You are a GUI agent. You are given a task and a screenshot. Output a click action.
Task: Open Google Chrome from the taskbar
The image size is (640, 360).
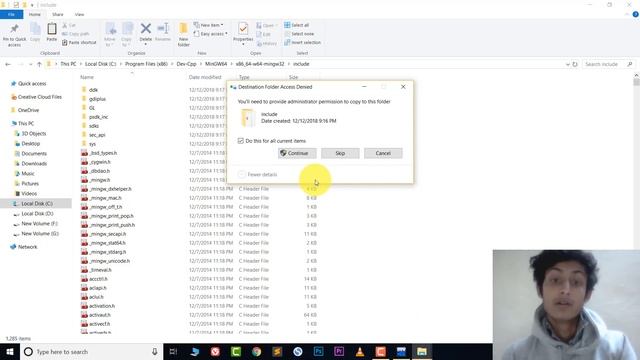tap(256, 351)
